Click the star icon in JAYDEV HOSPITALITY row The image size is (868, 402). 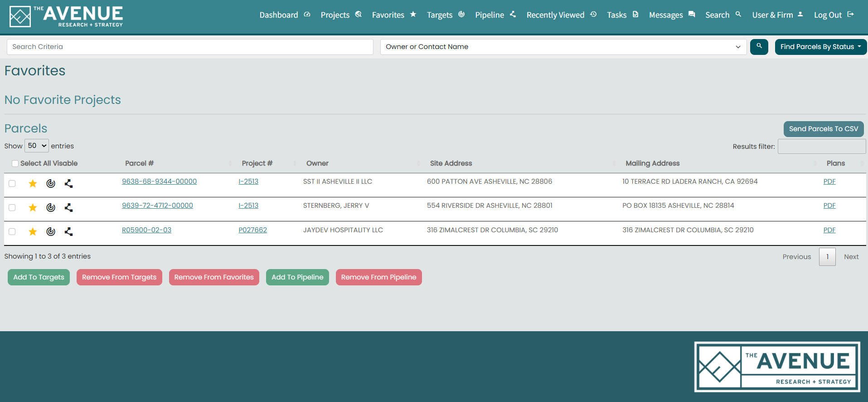point(33,231)
